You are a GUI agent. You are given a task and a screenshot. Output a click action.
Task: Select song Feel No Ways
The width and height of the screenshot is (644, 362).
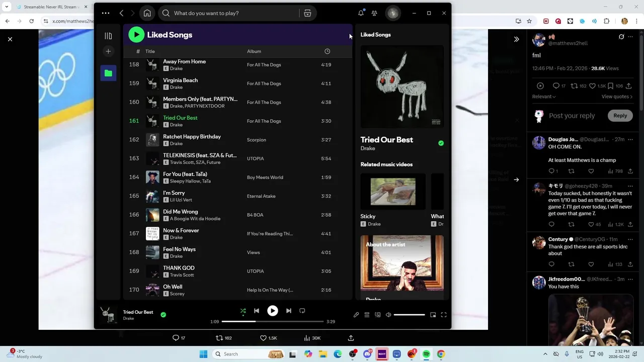coord(179,249)
